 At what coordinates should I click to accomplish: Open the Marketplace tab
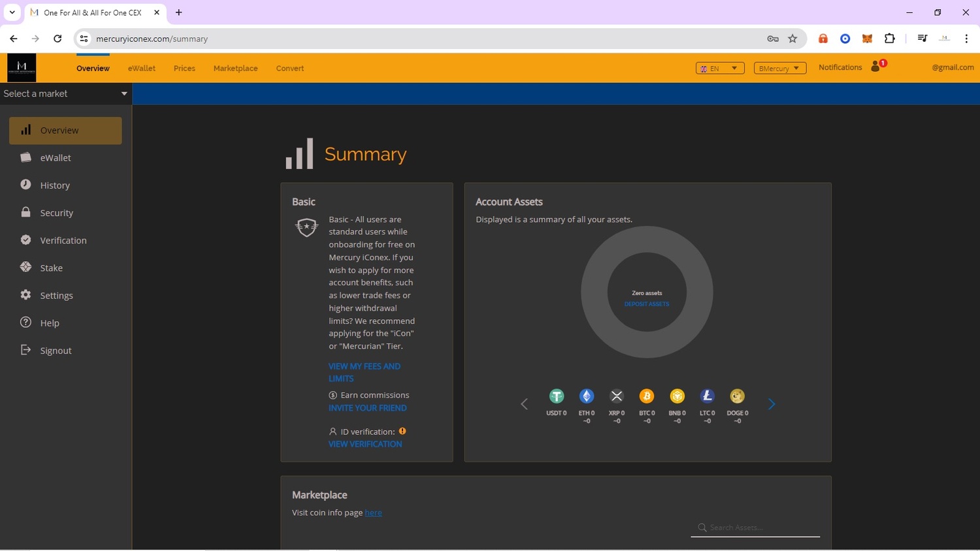[235, 68]
